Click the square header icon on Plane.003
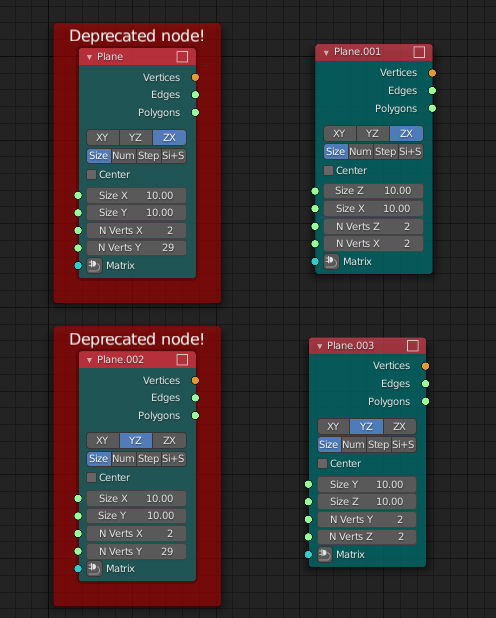 pyautogui.click(x=413, y=346)
